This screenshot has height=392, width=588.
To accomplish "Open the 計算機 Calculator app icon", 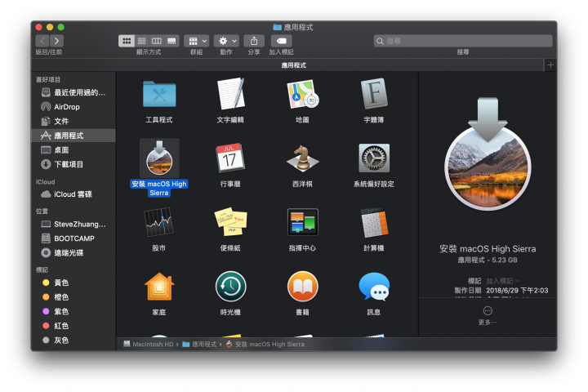I will click(374, 222).
